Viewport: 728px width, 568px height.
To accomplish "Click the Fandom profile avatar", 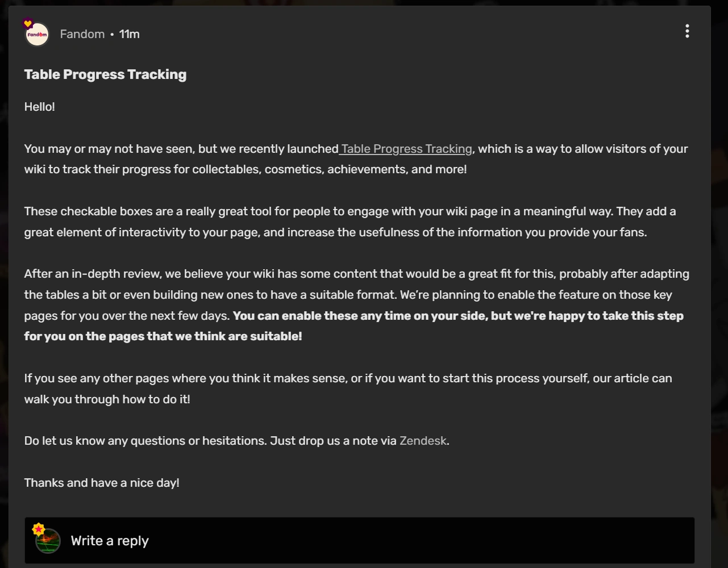I will coord(38,35).
